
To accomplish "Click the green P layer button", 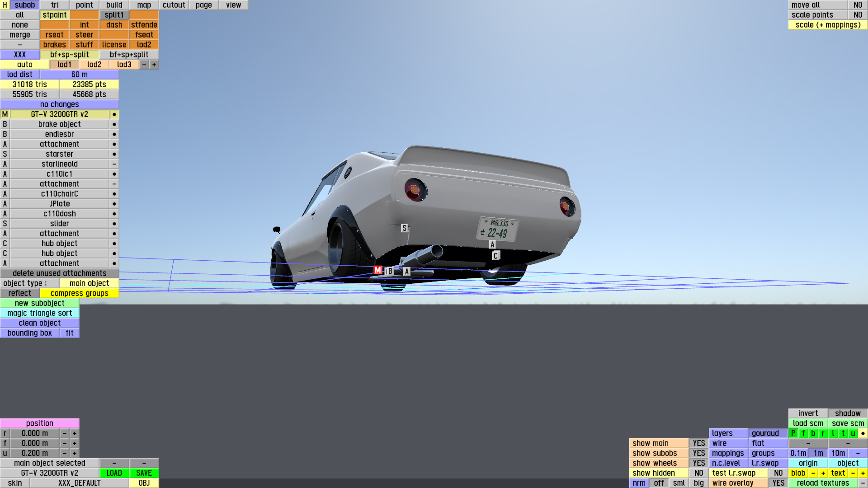I will [793, 433].
